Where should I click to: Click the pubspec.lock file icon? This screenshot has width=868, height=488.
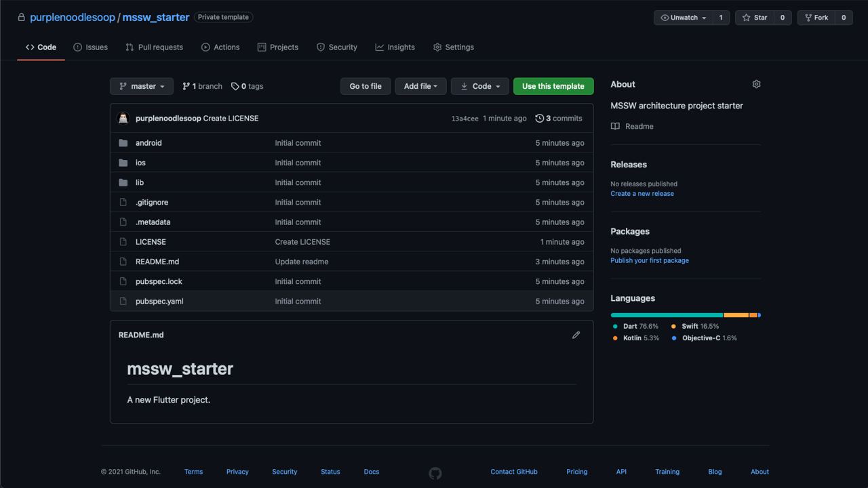tap(123, 281)
